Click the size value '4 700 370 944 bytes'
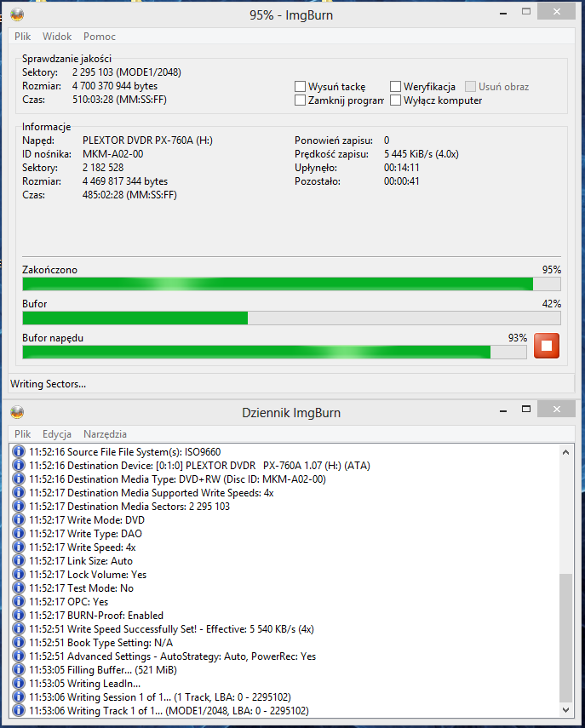The image size is (585, 728). (115, 86)
